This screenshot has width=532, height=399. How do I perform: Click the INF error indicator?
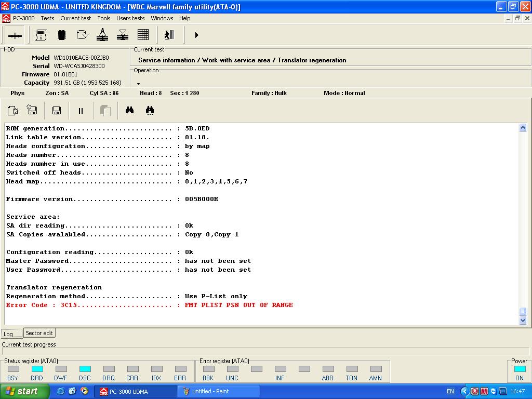pos(280,369)
